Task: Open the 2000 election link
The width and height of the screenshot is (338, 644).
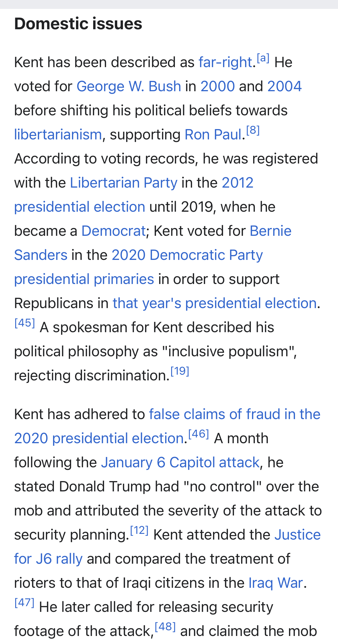Action: point(218,86)
